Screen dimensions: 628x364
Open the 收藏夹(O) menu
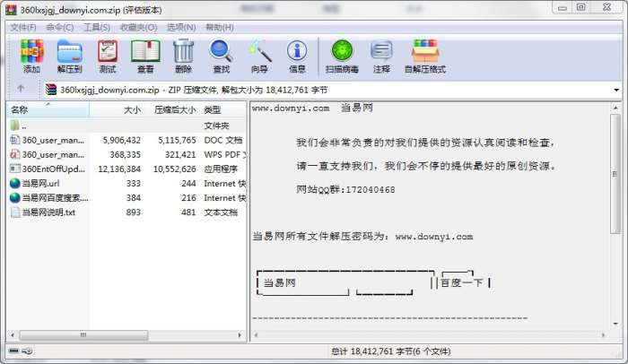[138, 27]
